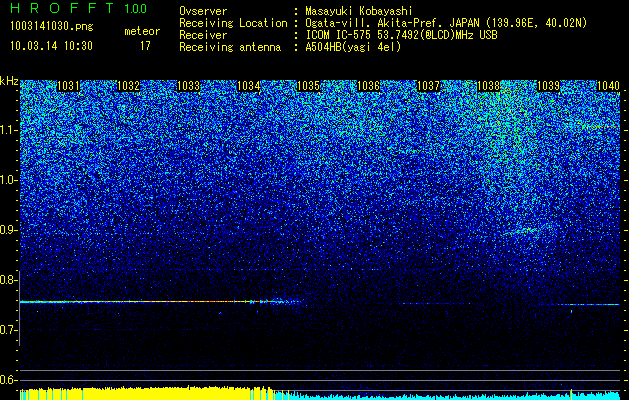This screenshot has width=629, height=400.
Task: Click observer name Masayuki Kobayashi
Action: [x=359, y=11]
